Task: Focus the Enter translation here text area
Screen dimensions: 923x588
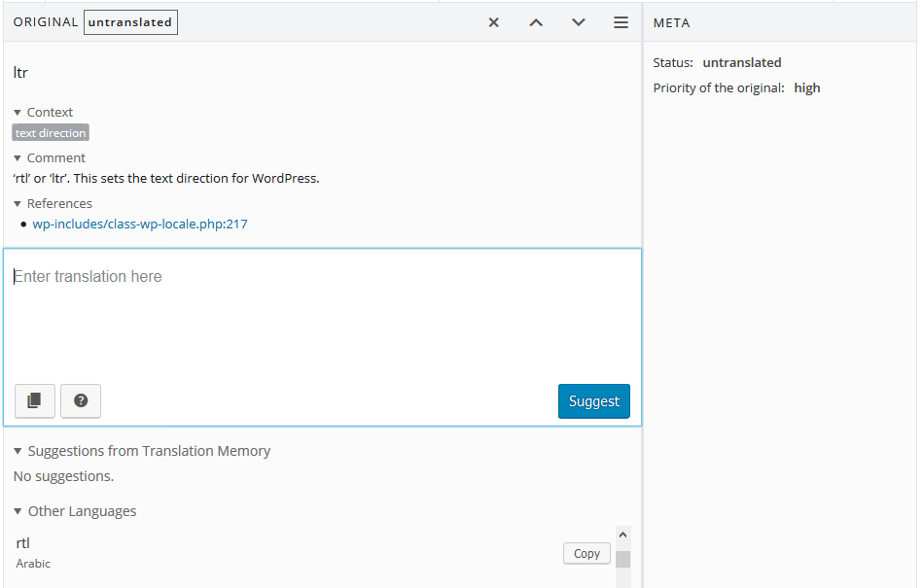Action: (321, 311)
